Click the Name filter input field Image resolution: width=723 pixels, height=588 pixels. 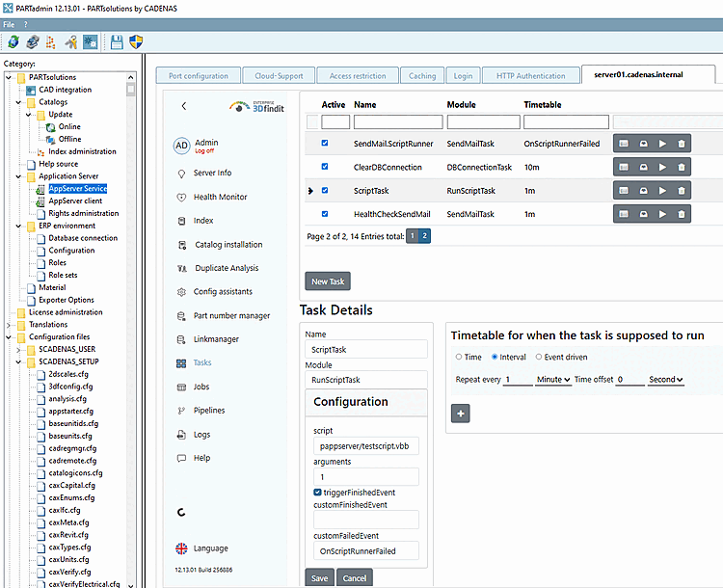(x=398, y=122)
